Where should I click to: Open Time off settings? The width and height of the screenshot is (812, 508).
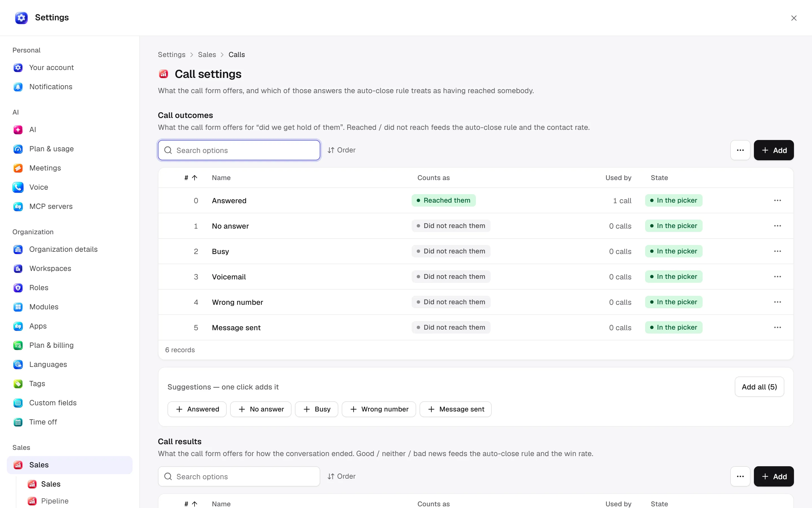pos(69,422)
